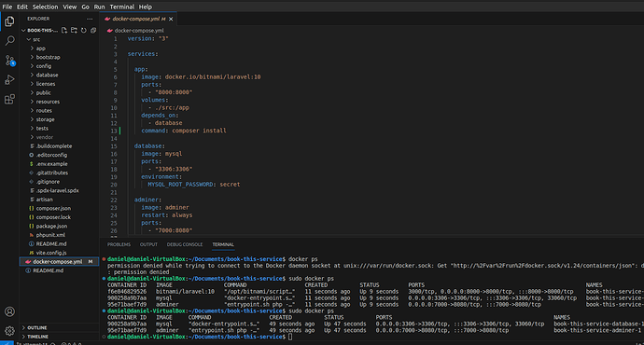The width and height of the screenshot is (644, 345).
Task: Expand the licenses folder
Action: point(60,84)
